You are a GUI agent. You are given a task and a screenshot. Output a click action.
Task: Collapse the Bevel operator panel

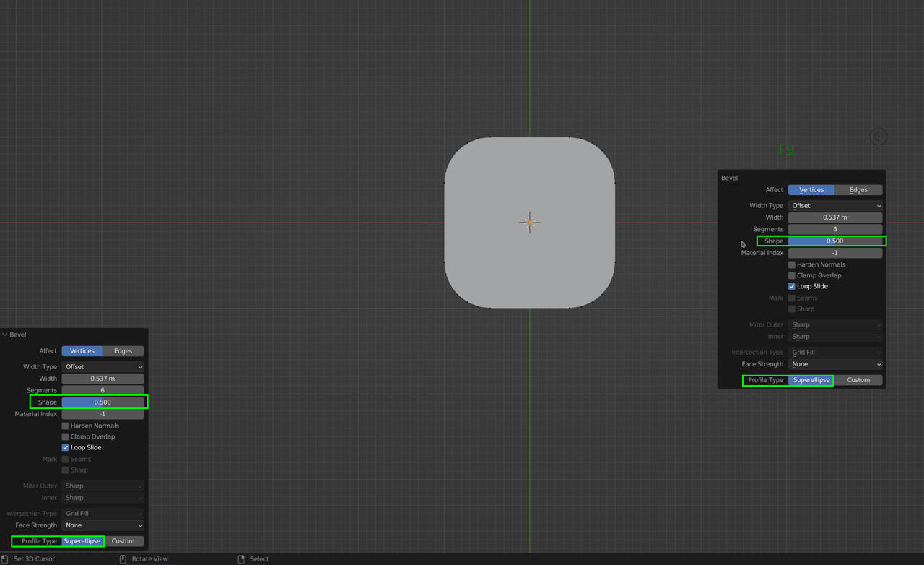[x=6, y=334]
